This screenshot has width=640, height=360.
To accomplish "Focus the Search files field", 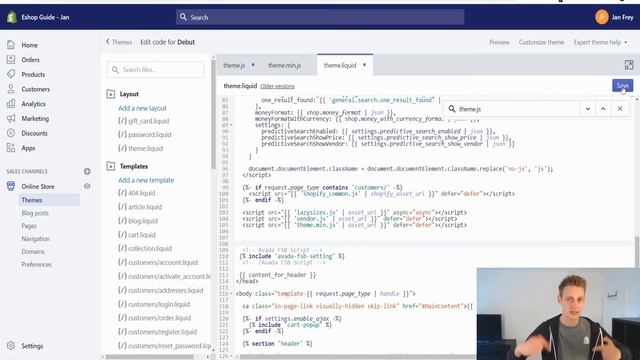I will [x=156, y=70].
